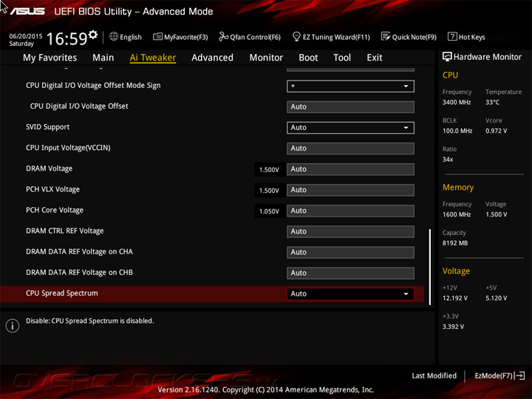Click the +3.3V 3.392 V reading
This screenshot has height=399, width=532.
click(x=453, y=327)
